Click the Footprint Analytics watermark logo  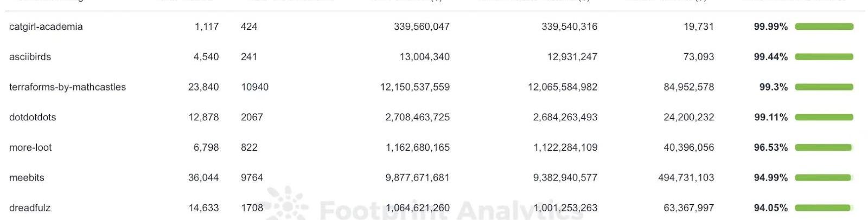click(x=286, y=205)
